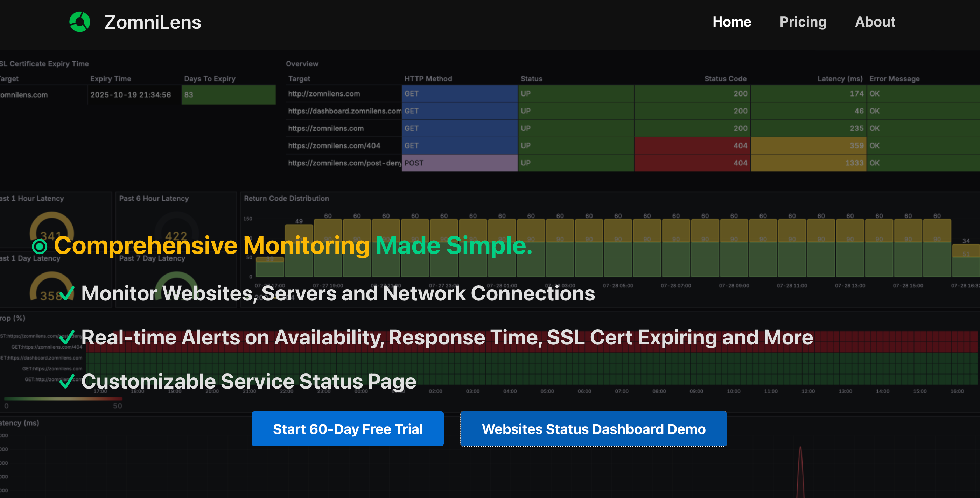Click checkmark beside Monitor Websites line
The image size is (980, 498).
click(67, 293)
